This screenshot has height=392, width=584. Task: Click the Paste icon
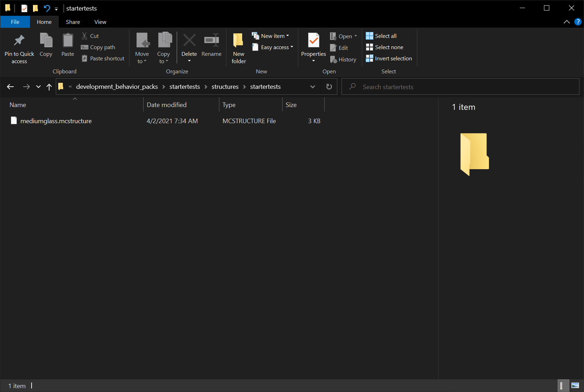click(x=67, y=45)
